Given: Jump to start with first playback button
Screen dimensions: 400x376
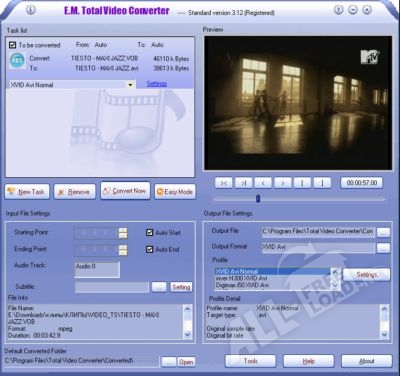Looking at the screenshot, I should (x=223, y=183).
